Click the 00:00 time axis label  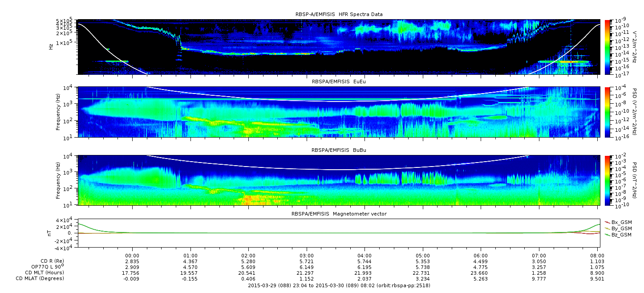132,255
